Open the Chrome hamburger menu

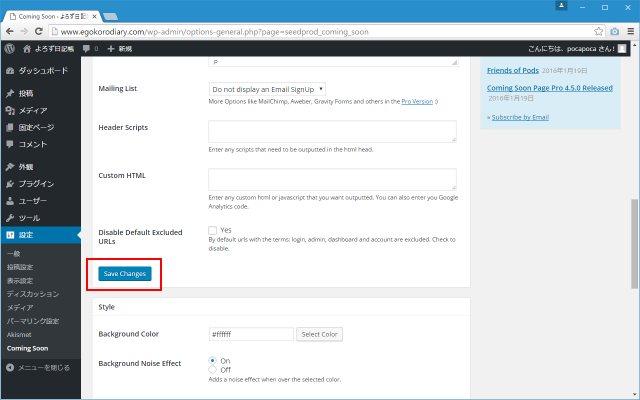pyautogui.click(x=631, y=31)
